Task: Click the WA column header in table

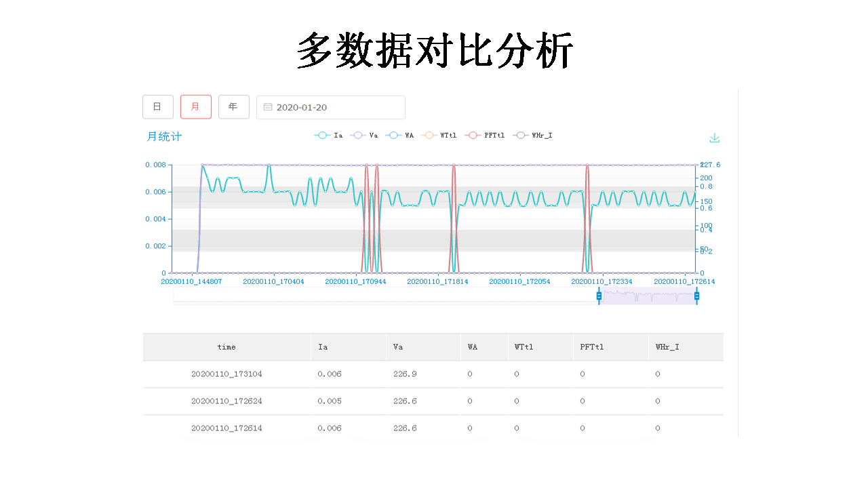Action: [484, 347]
